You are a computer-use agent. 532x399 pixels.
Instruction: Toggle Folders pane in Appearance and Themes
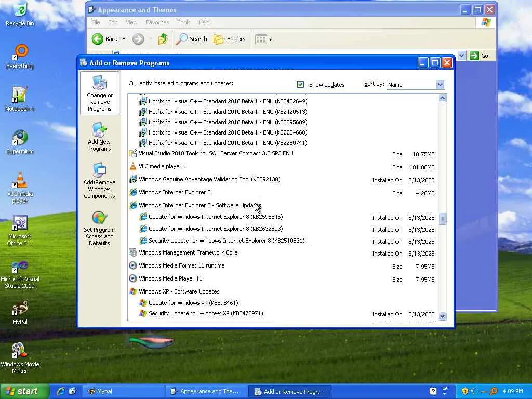pos(230,39)
